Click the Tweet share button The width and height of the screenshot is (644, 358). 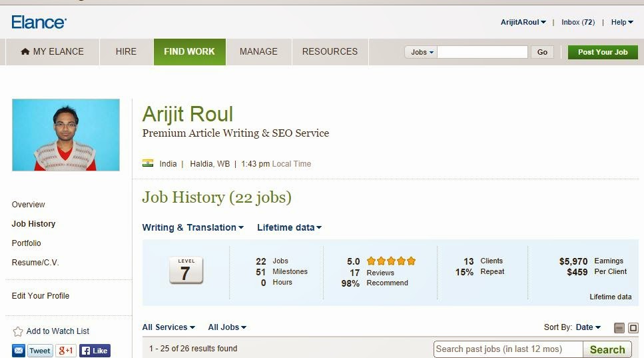click(x=40, y=351)
